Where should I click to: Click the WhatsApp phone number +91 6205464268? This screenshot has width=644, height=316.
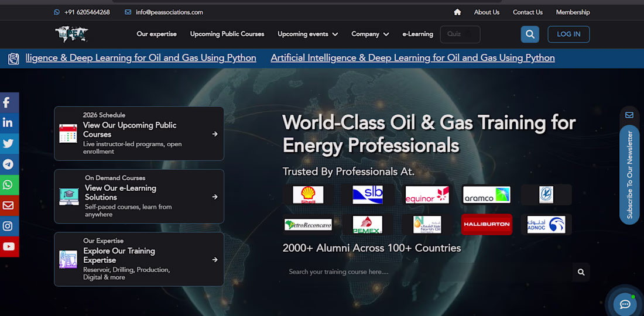(x=87, y=12)
